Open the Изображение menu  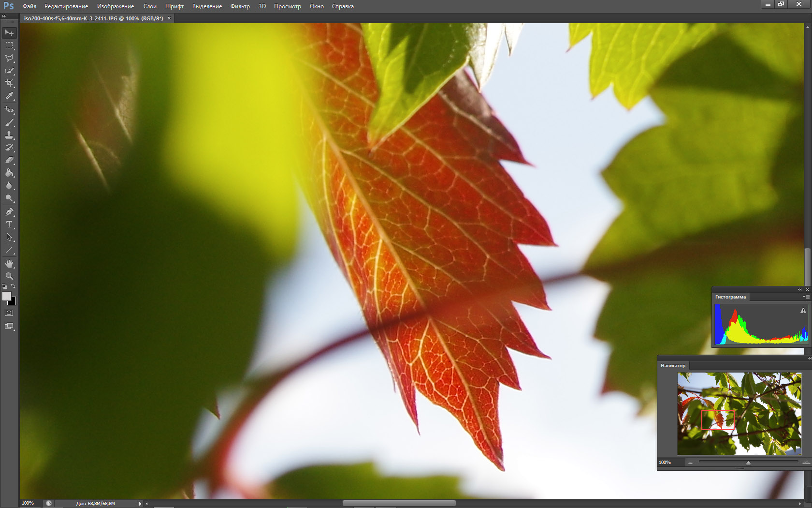116,6
